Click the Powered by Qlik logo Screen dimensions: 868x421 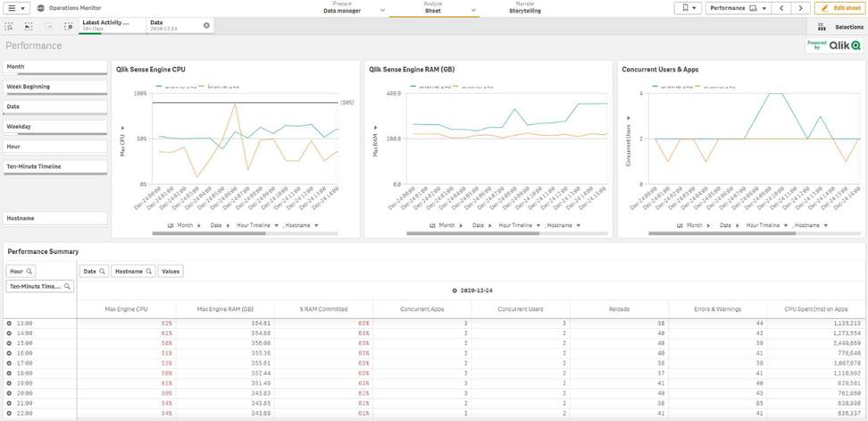[x=834, y=46]
